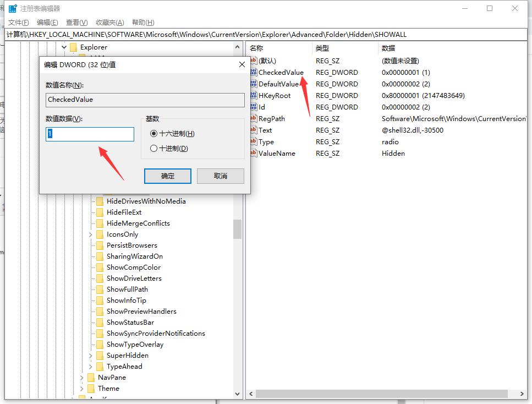Image resolution: width=532 pixels, height=404 pixels.
Task: Select the decimal (十进制) radio button
Action: [153, 149]
